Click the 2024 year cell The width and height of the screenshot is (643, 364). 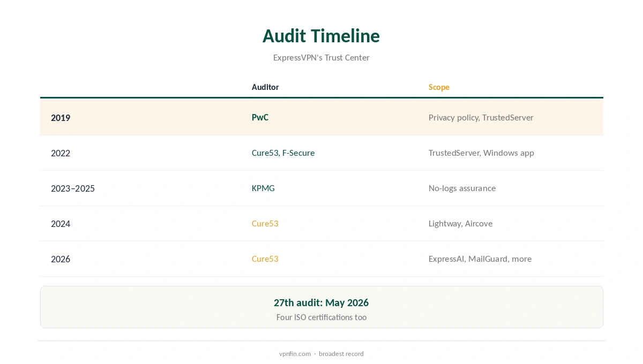pos(61,224)
